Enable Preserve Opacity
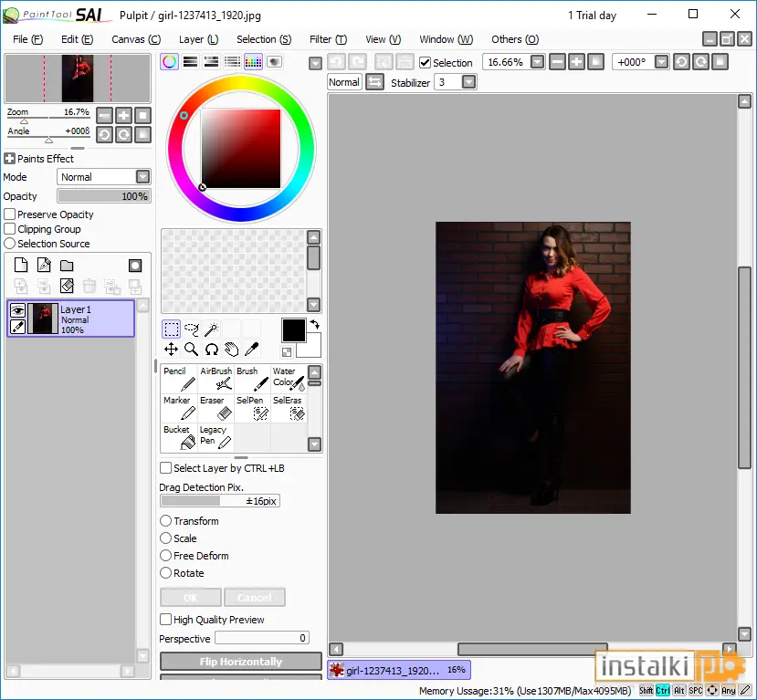This screenshot has height=700, width=757. 10,214
